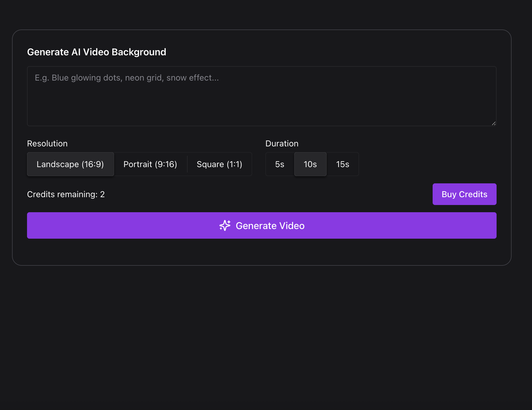This screenshot has width=532, height=410.
Task: Click the placeholder text about neon grid
Action: tap(126, 78)
